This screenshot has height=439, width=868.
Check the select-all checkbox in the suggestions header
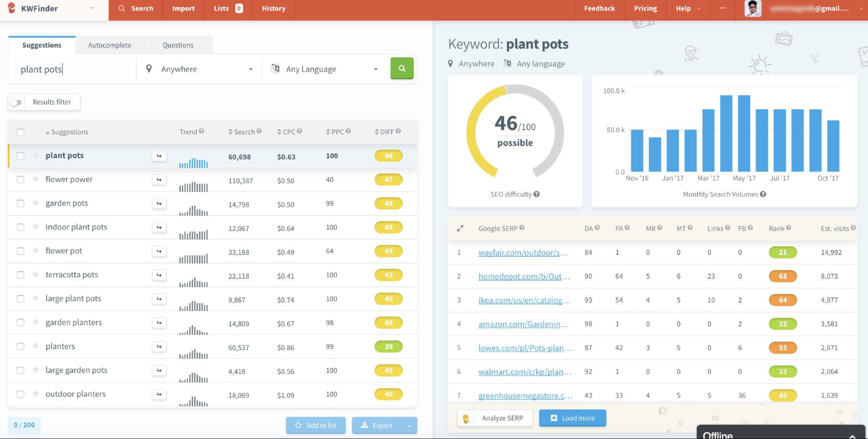20,132
